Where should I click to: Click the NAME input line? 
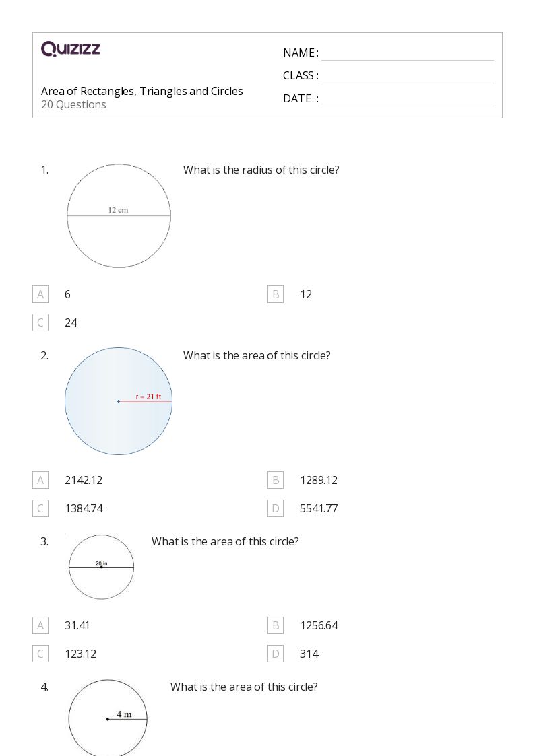(408, 54)
